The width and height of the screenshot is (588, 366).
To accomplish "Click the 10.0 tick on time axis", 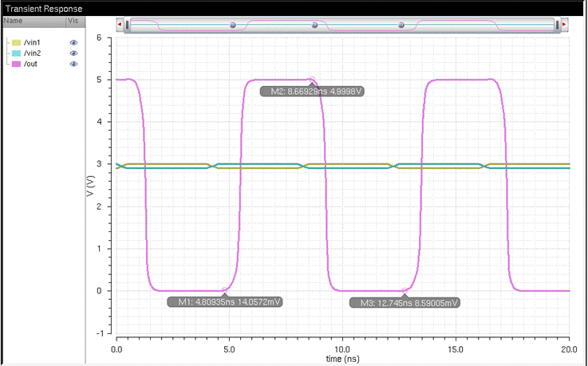I will [x=342, y=349].
